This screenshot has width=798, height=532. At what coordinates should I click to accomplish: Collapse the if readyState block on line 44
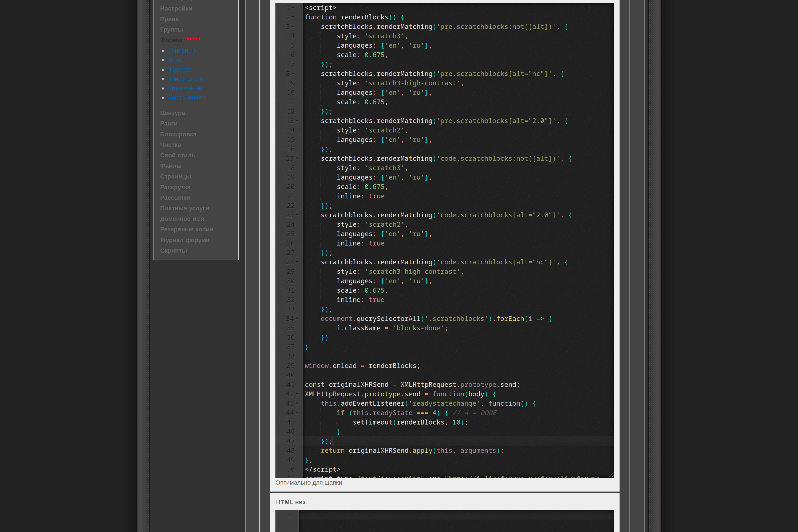click(x=297, y=413)
